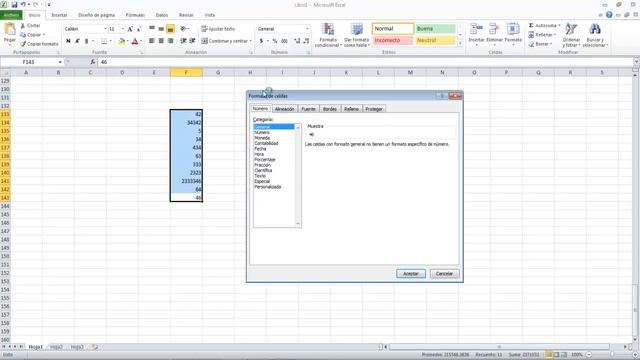Open Alineación tab in Formato de celdas
The height and width of the screenshot is (360, 640).
pyautogui.click(x=284, y=109)
